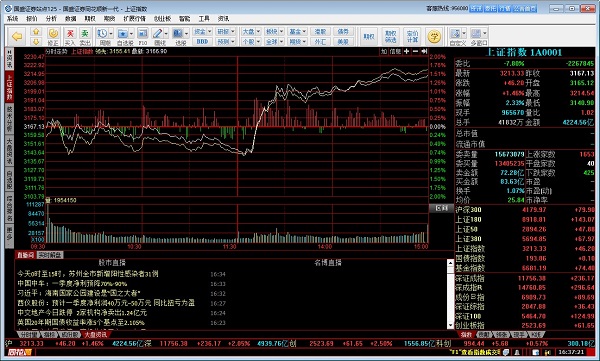Click the yellow back arrow icon
This screenshot has height=361, width=600.
(x=17, y=36)
